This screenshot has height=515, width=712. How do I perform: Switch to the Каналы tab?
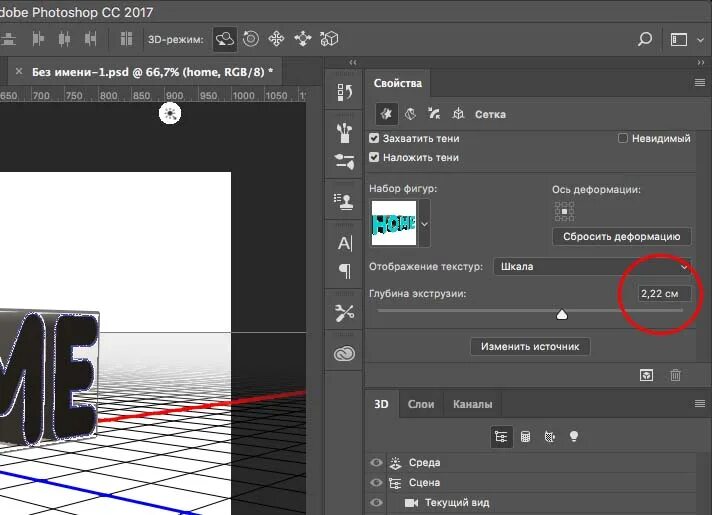[x=473, y=404]
